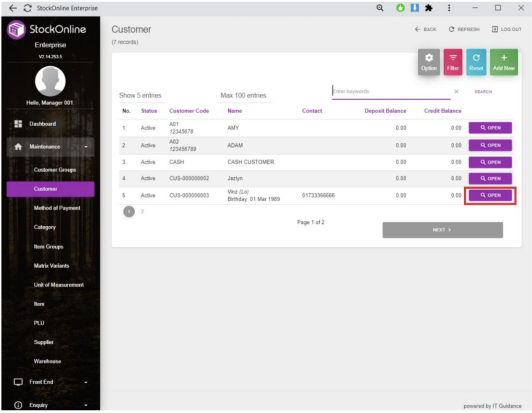
Task: Open the puzzle-piece extensions icon
Action: (429, 8)
